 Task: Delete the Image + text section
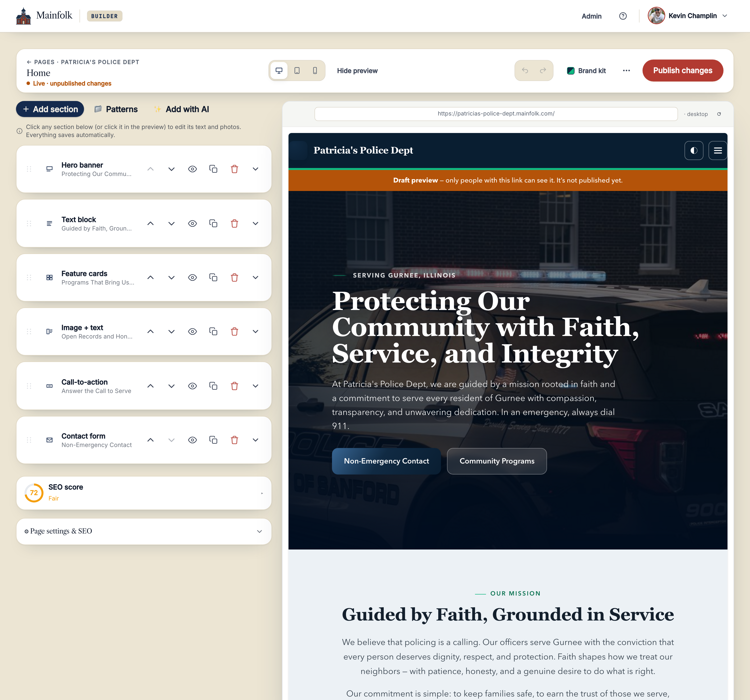pyautogui.click(x=234, y=331)
